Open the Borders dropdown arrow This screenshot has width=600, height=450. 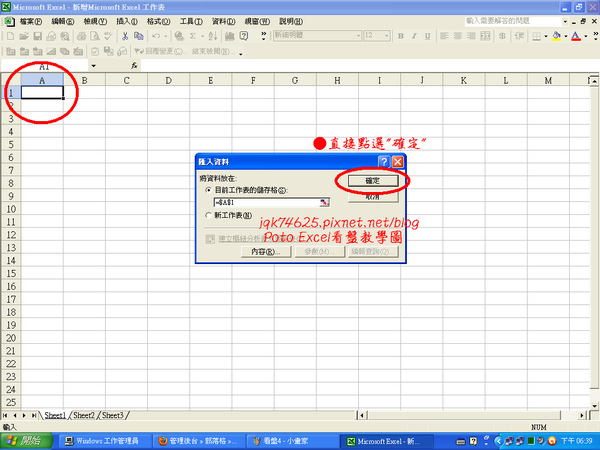[x=546, y=36]
